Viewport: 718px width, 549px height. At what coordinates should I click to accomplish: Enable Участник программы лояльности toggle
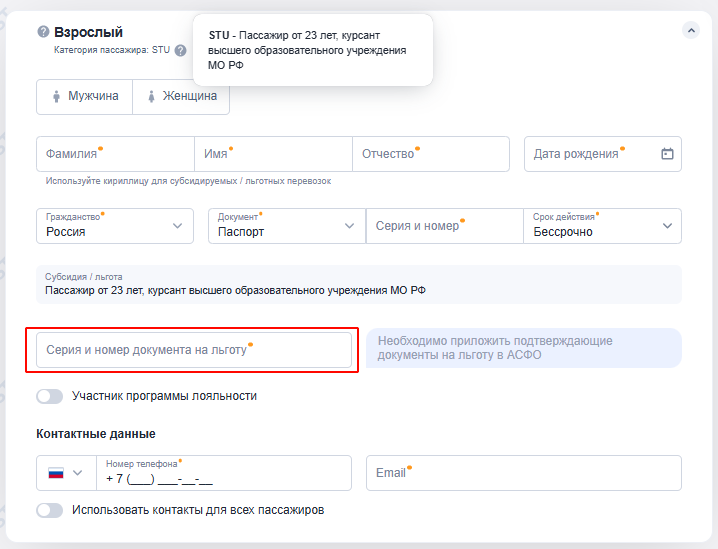click(49, 396)
